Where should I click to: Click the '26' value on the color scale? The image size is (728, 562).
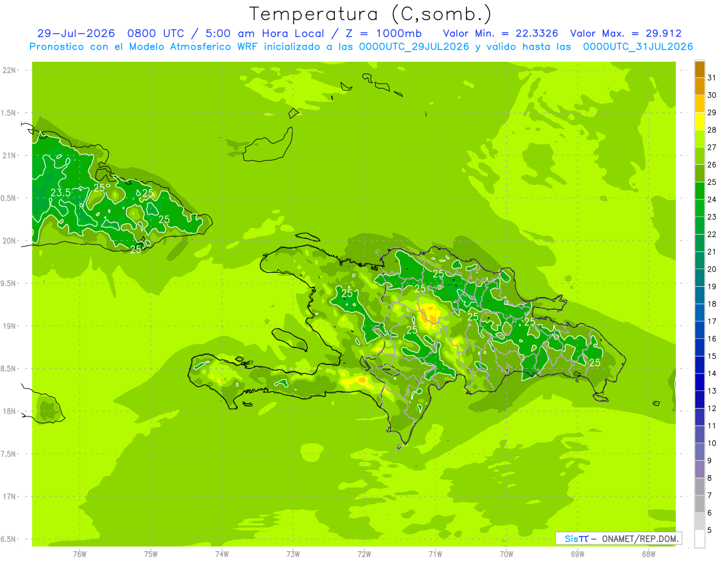(712, 164)
